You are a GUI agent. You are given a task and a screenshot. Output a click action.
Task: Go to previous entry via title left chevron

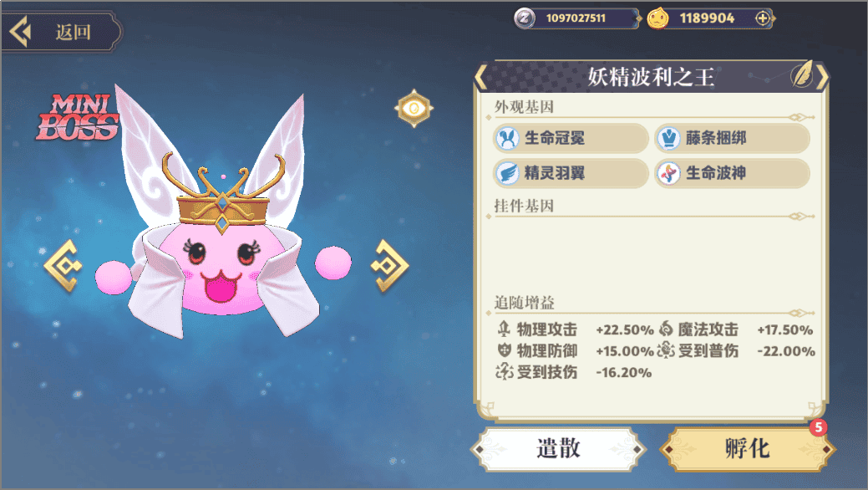480,76
